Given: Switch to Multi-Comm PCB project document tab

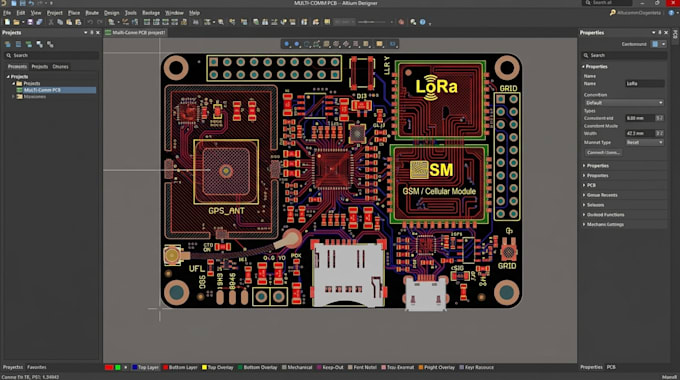Looking at the screenshot, I should pos(135,33).
